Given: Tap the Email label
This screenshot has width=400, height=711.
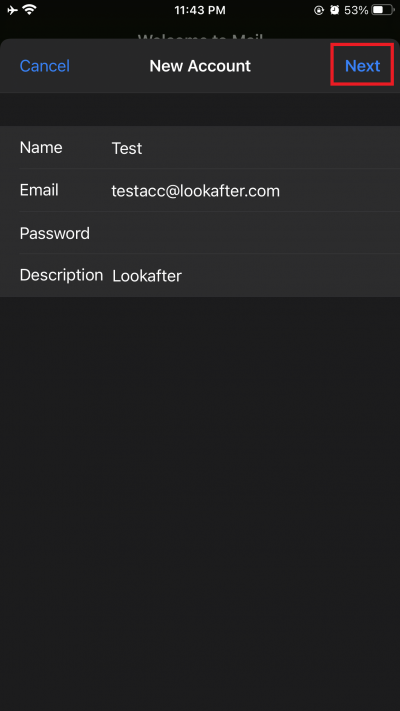Looking at the screenshot, I should click(x=39, y=190).
